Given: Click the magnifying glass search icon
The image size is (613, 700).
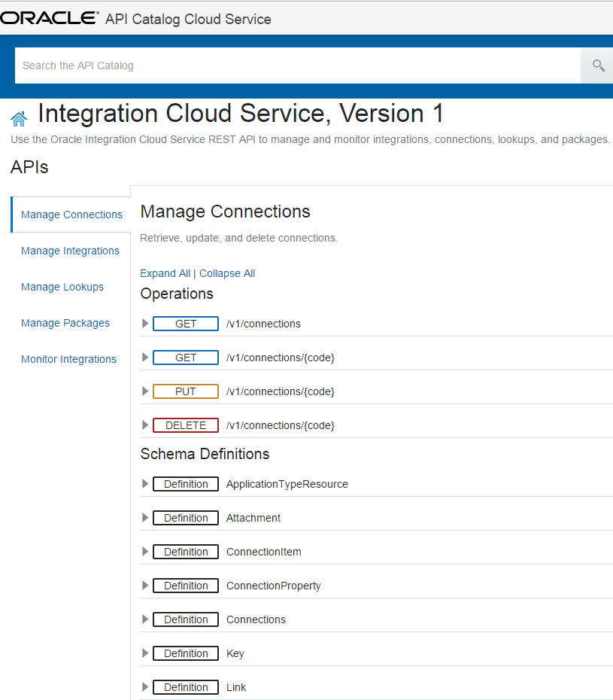Looking at the screenshot, I should [x=596, y=65].
